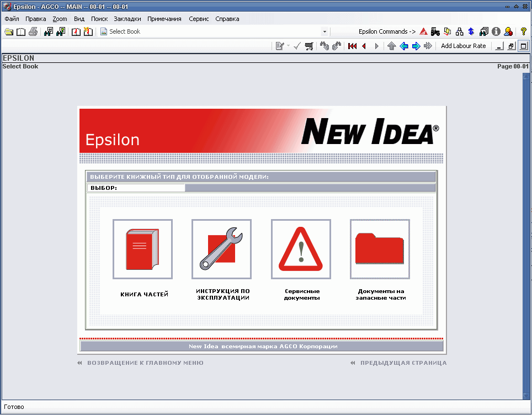Click the next page navigation arrow
The width and height of the screenshot is (532, 415).
pos(376,46)
